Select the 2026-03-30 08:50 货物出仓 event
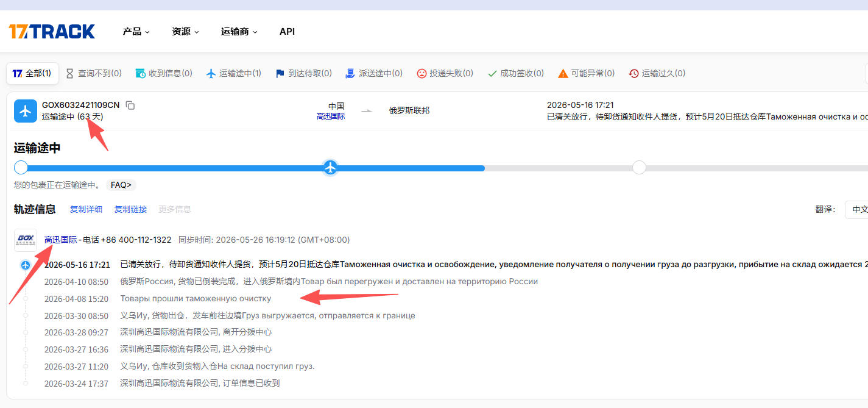 (x=230, y=316)
